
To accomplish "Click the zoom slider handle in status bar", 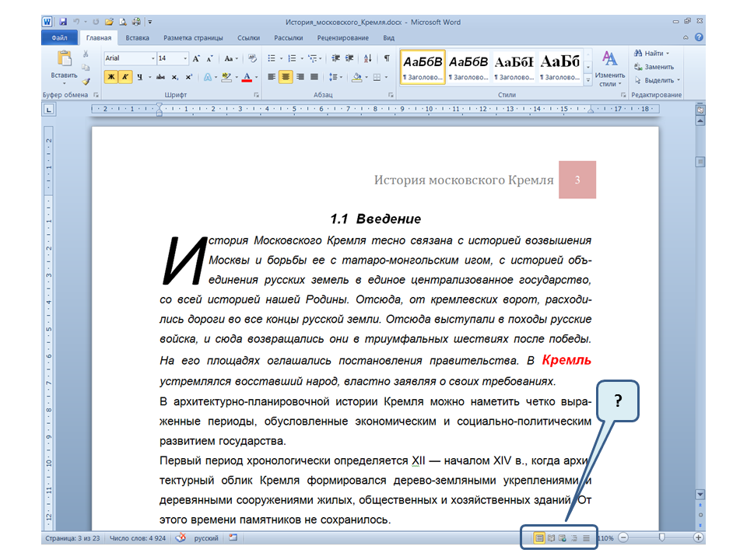I will [661, 537].
